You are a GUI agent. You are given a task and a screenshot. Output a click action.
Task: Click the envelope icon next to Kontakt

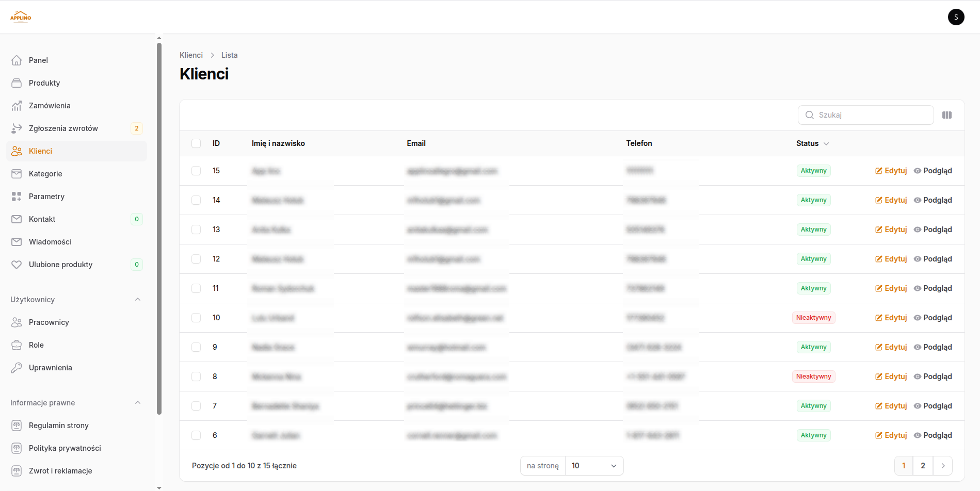click(x=17, y=219)
